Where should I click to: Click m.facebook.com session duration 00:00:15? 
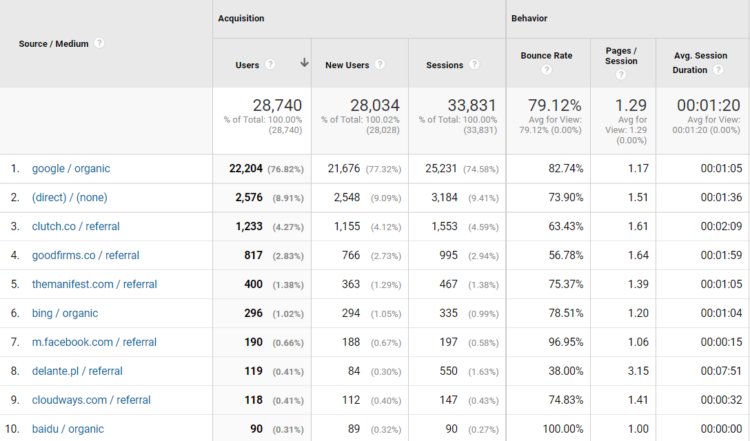point(721,342)
